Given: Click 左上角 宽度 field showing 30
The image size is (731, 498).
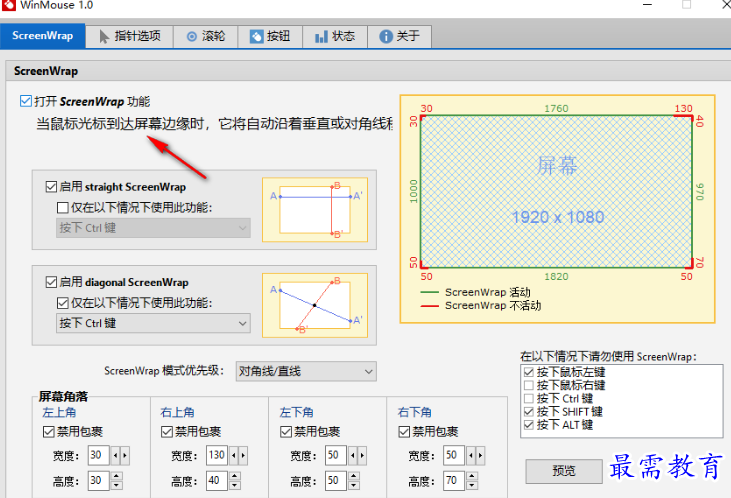Looking at the screenshot, I should 98,455.
